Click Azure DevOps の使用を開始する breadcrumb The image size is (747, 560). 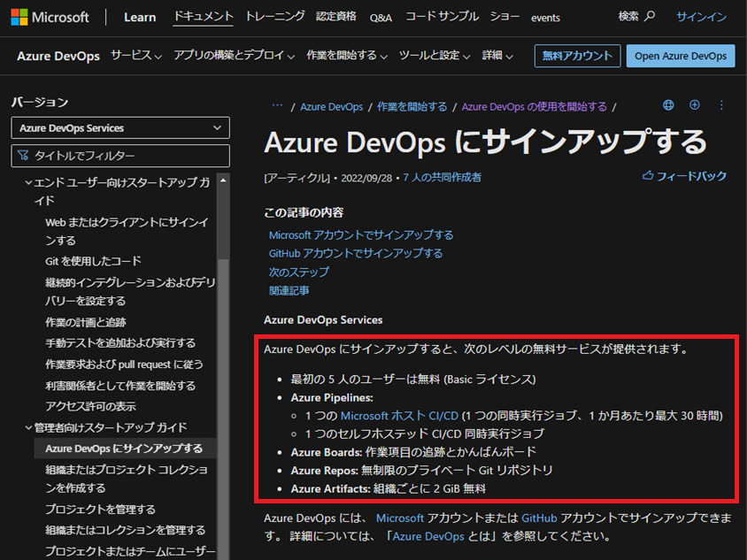(x=534, y=107)
